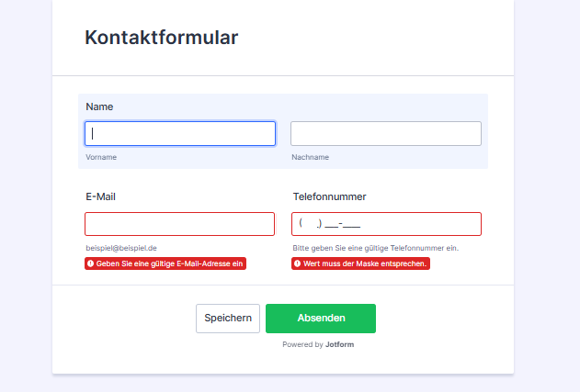Image resolution: width=580 pixels, height=392 pixels.
Task: Select the E-Mail input field
Action: pos(180,224)
